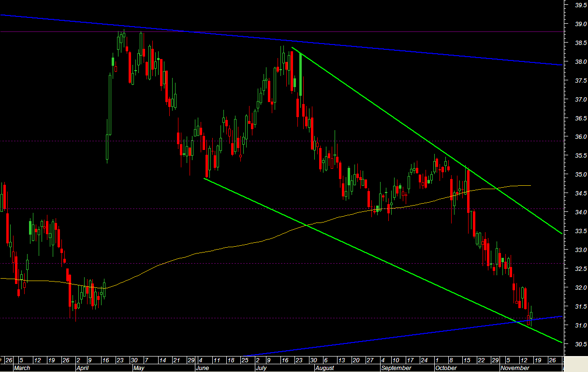588x372 pixels.
Task: Click the 32.5 price axis label
Action: coord(580,269)
